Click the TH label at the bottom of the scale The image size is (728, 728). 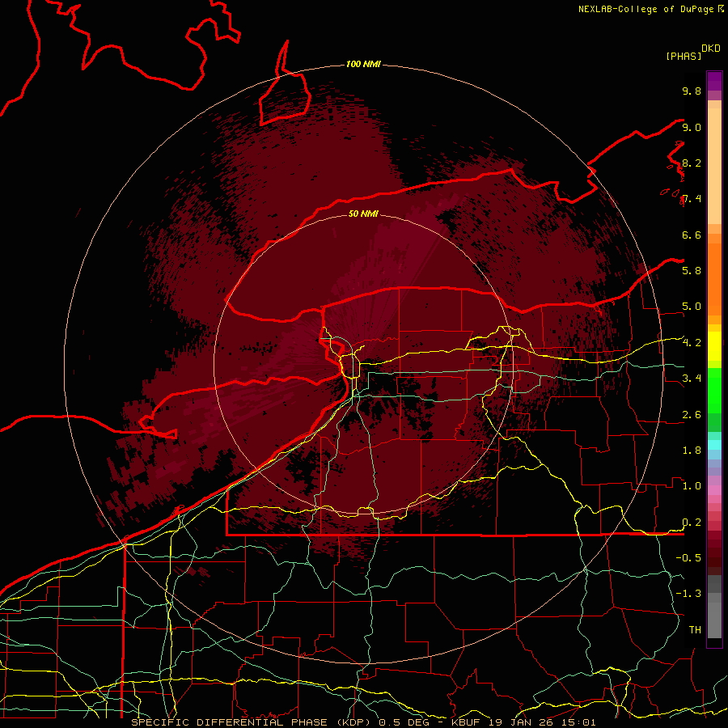[695, 630]
